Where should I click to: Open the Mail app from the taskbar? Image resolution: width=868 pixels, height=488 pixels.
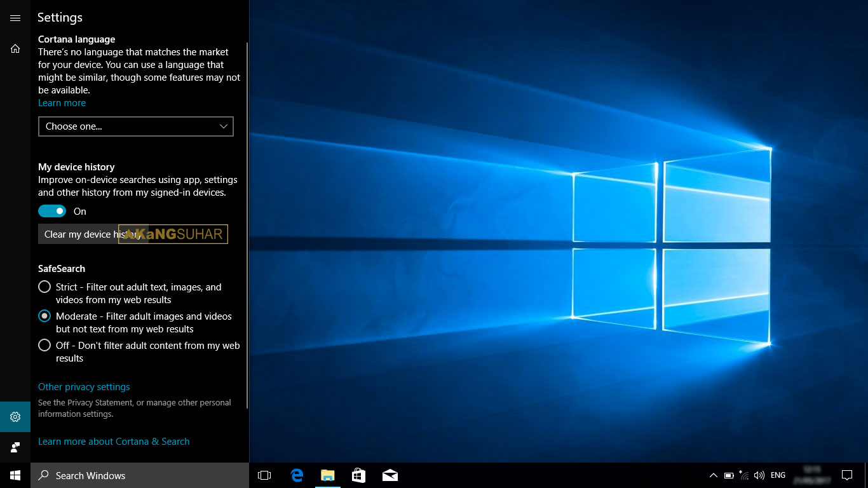[x=390, y=475]
